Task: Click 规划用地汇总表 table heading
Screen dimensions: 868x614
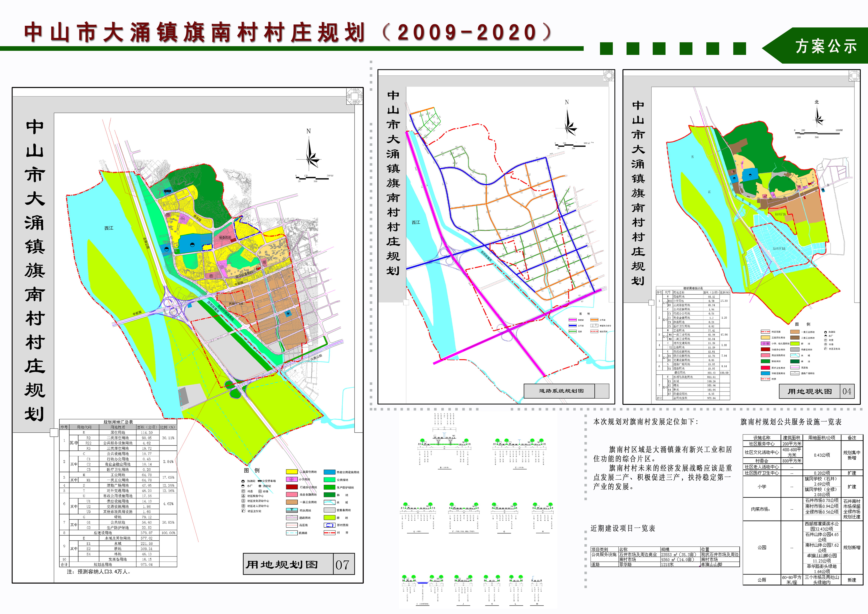Action: click(118, 422)
